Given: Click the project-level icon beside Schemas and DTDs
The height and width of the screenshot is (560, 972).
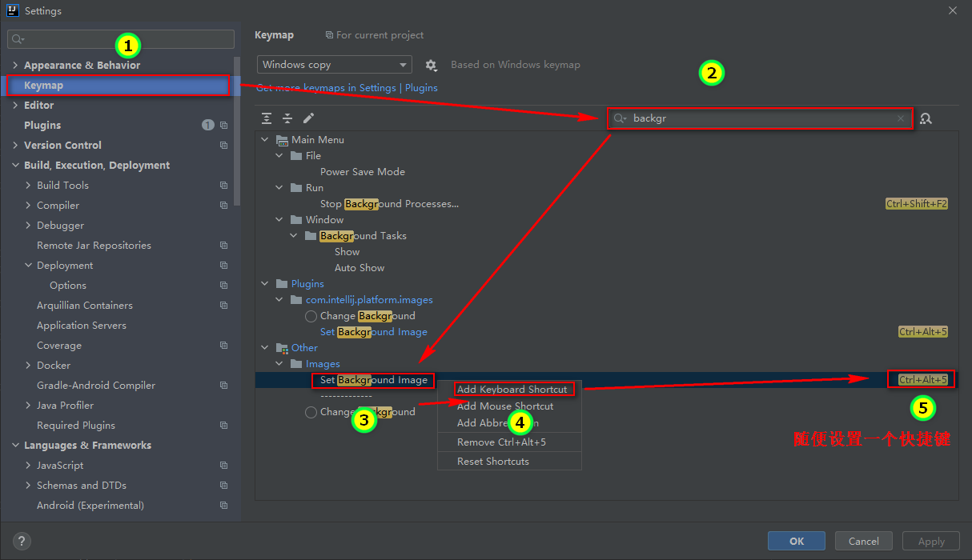Looking at the screenshot, I should 223,486.
